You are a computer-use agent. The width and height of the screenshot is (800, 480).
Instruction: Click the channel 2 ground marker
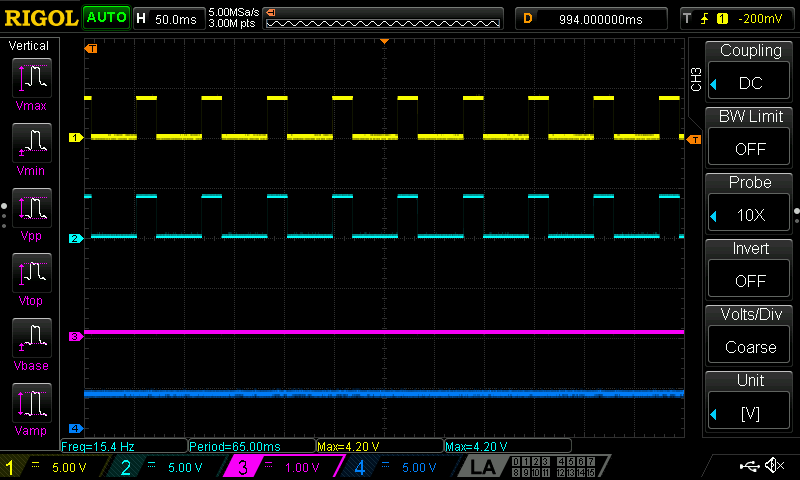coord(76,238)
